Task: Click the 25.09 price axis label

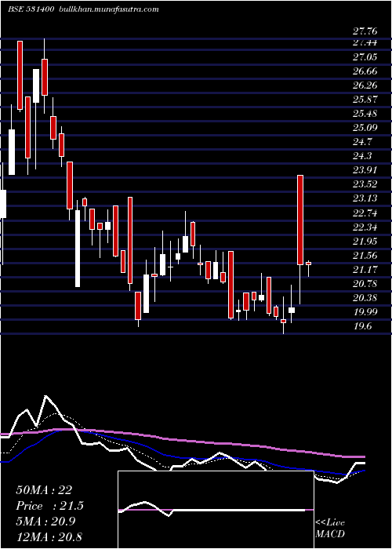Action: tap(365, 127)
